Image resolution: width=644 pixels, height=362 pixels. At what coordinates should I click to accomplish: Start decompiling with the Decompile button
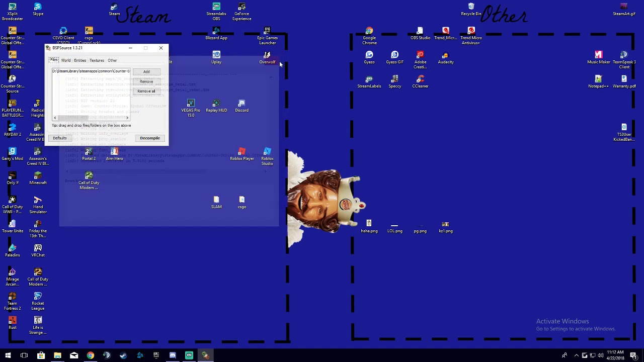click(150, 138)
